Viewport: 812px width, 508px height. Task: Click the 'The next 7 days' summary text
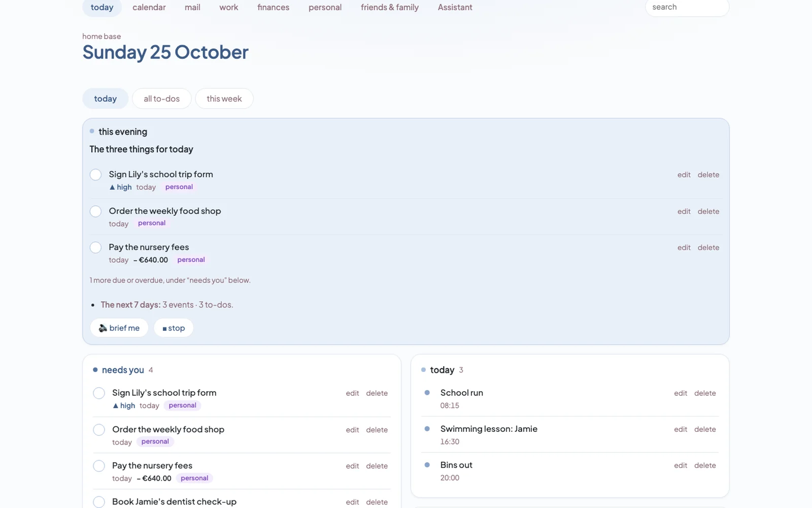[166, 305]
